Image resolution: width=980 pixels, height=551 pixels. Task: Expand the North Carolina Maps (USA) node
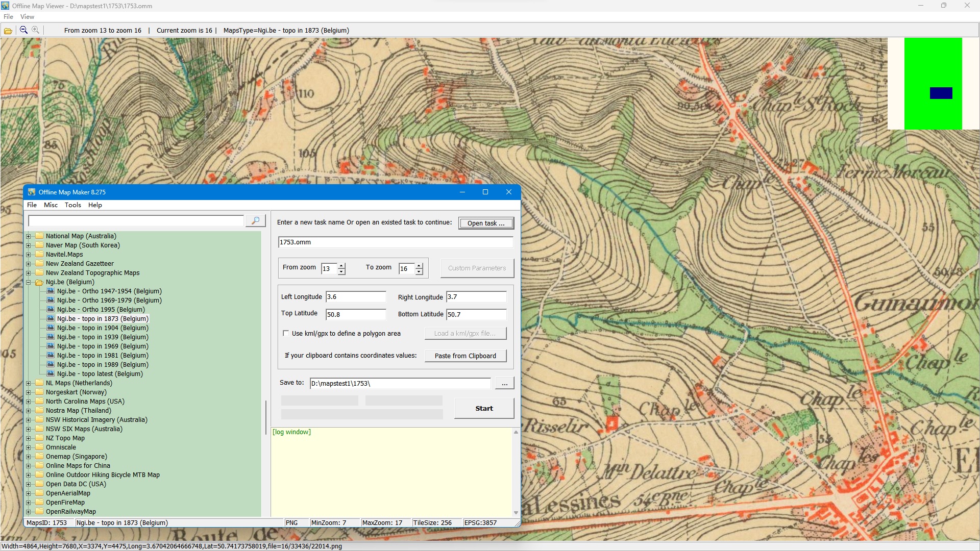pos(29,402)
